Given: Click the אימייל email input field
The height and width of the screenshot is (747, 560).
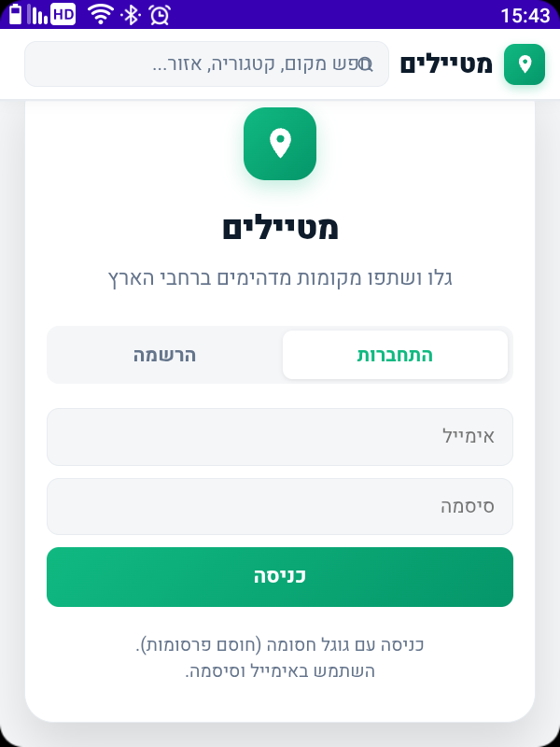Looking at the screenshot, I should coord(280,436).
